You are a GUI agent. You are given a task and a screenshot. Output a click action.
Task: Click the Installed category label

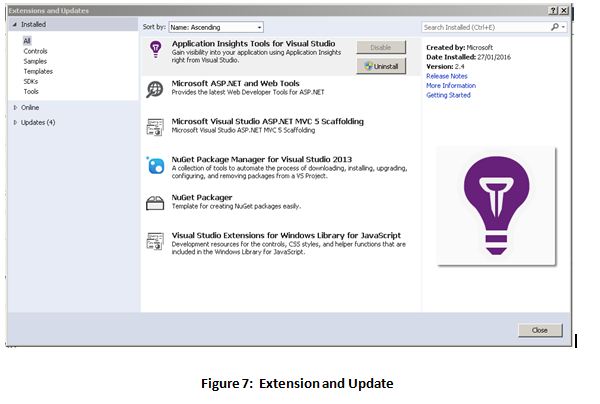coord(33,24)
